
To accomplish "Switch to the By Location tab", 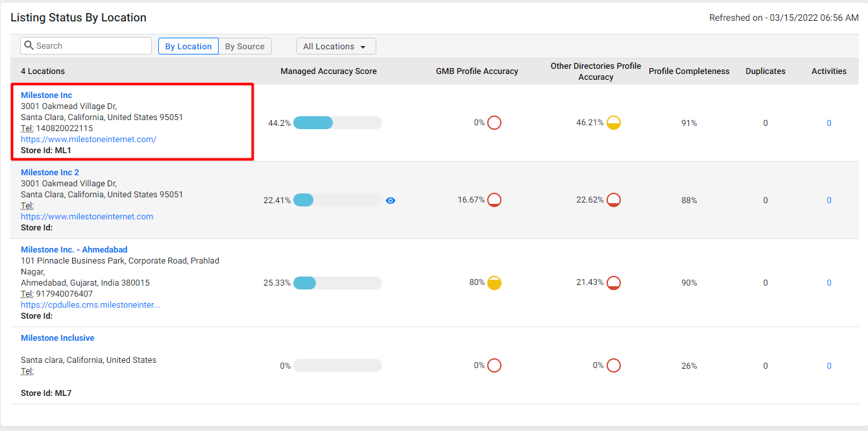I will click(x=188, y=46).
